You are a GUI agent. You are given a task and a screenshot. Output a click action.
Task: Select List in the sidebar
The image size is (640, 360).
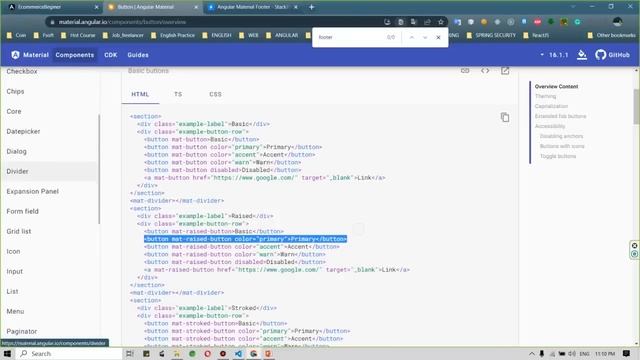(12, 291)
